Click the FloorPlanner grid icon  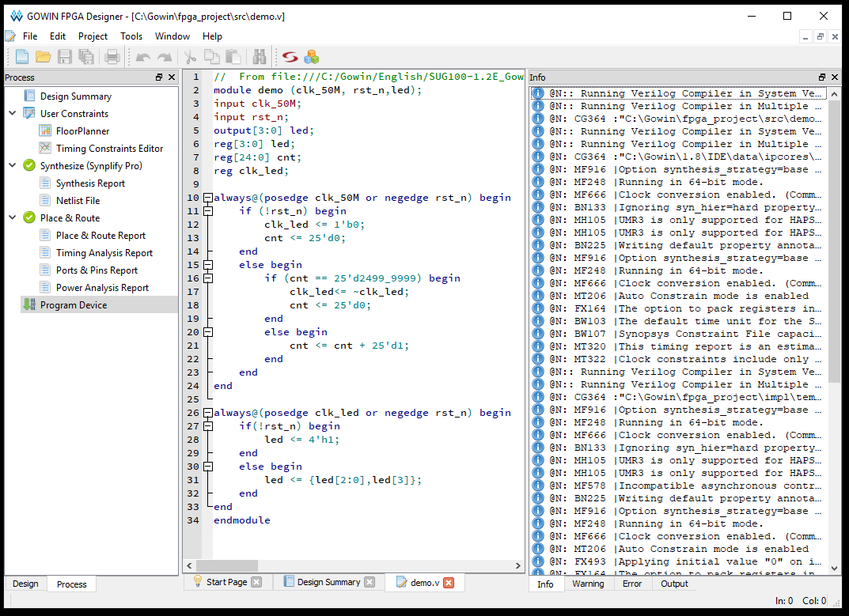[45, 131]
